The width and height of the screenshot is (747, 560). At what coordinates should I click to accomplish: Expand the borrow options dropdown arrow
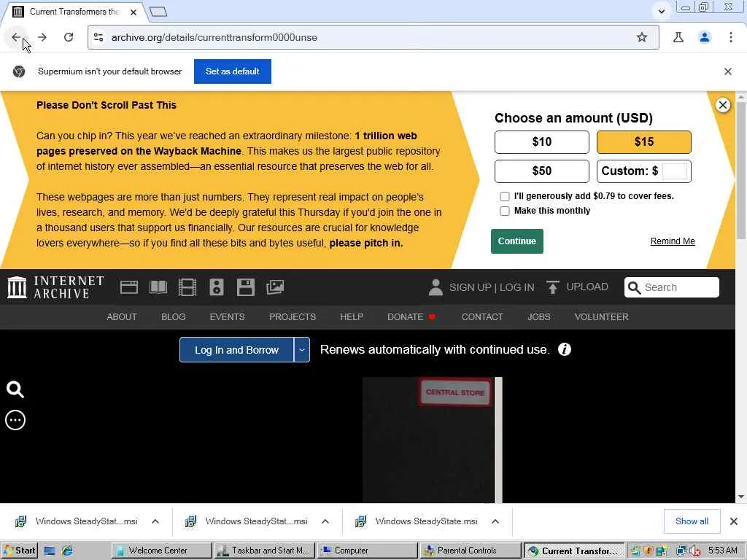click(x=302, y=350)
